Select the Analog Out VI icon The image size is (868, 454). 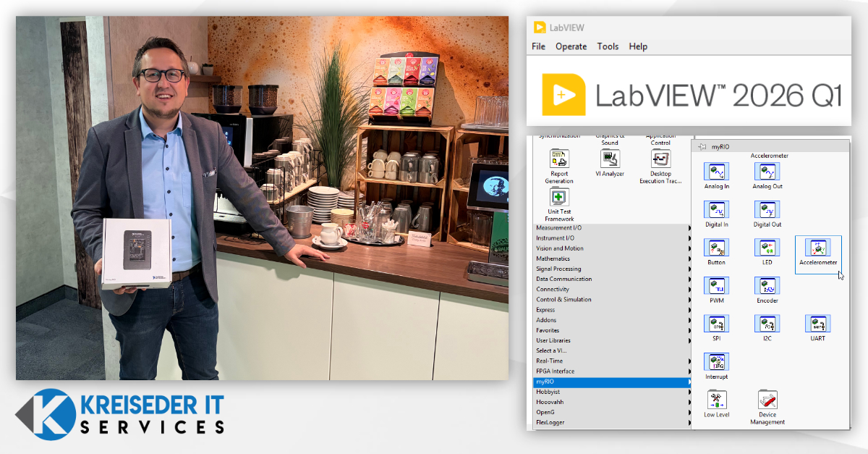pos(767,172)
